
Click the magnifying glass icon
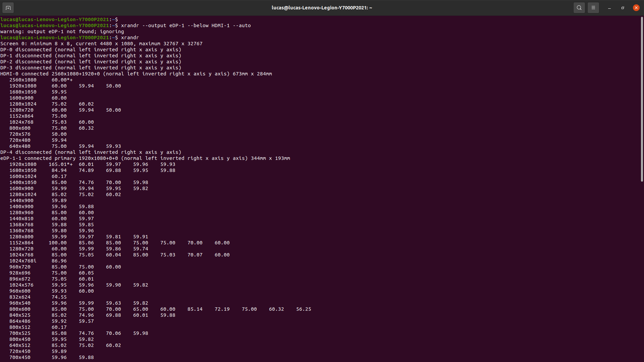click(579, 7)
